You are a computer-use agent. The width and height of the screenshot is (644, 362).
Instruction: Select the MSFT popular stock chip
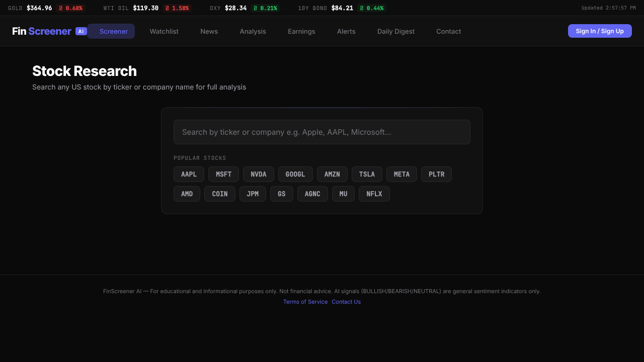pos(223,174)
